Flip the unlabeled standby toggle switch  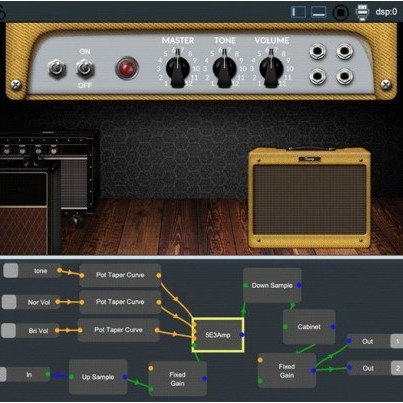(x=57, y=69)
